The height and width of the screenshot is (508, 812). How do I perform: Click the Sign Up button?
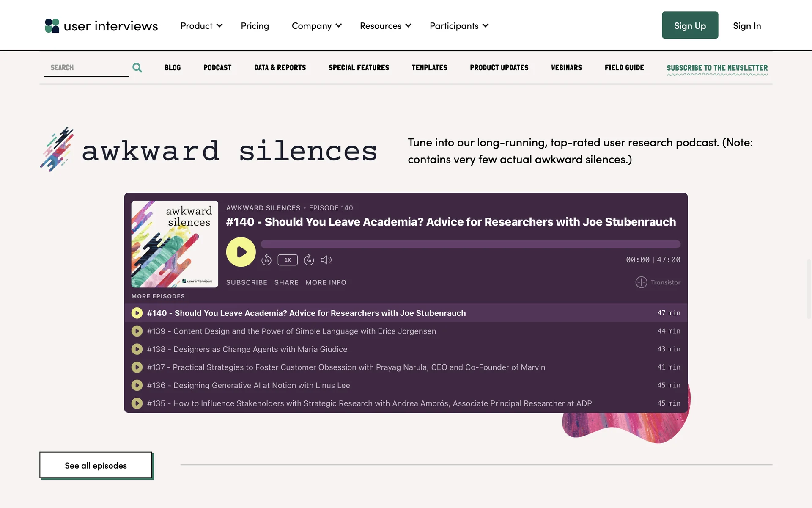(x=690, y=25)
